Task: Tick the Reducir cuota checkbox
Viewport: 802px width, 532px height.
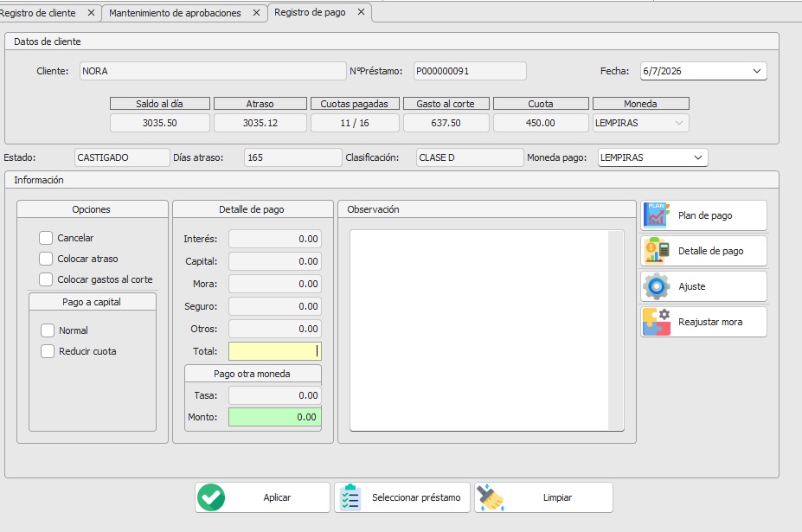Action: coord(48,351)
